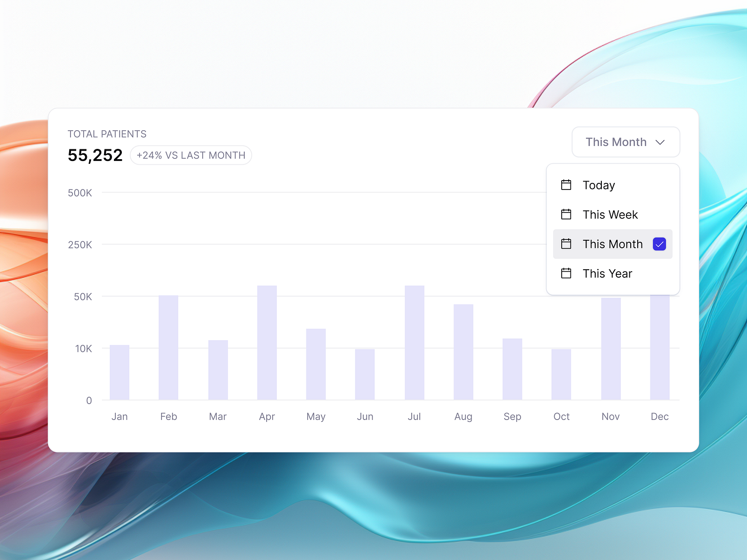Click the calendar icon next to This Week
Image resolution: width=747 pixels, height=560 pixels.
[x=566, y=214]
